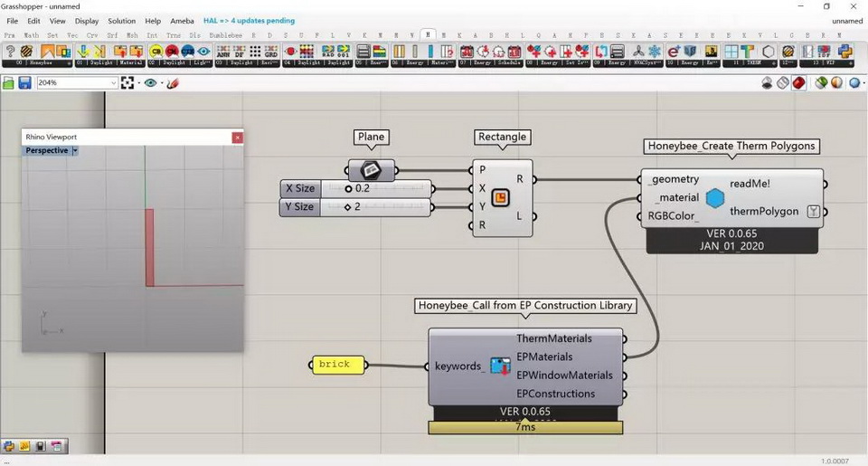Toggle the named views eye icon

150,83
